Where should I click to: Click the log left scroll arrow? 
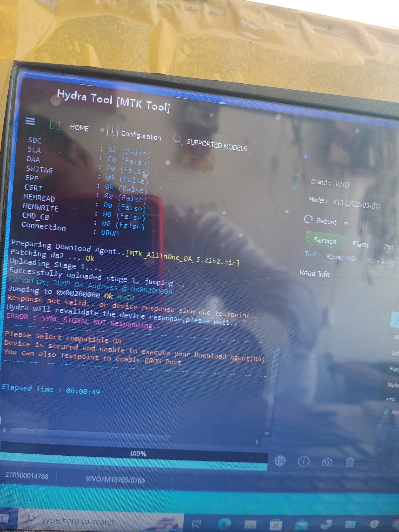4,430
